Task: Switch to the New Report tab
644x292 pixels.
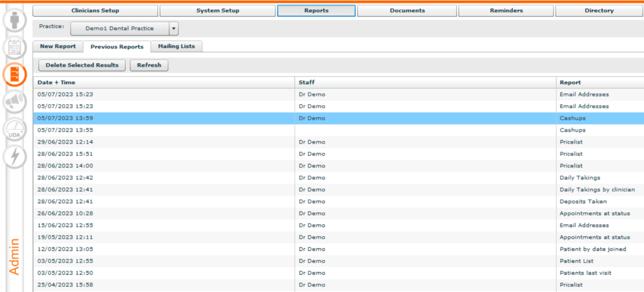Action: pyautogui.click(x=58, y=47)
